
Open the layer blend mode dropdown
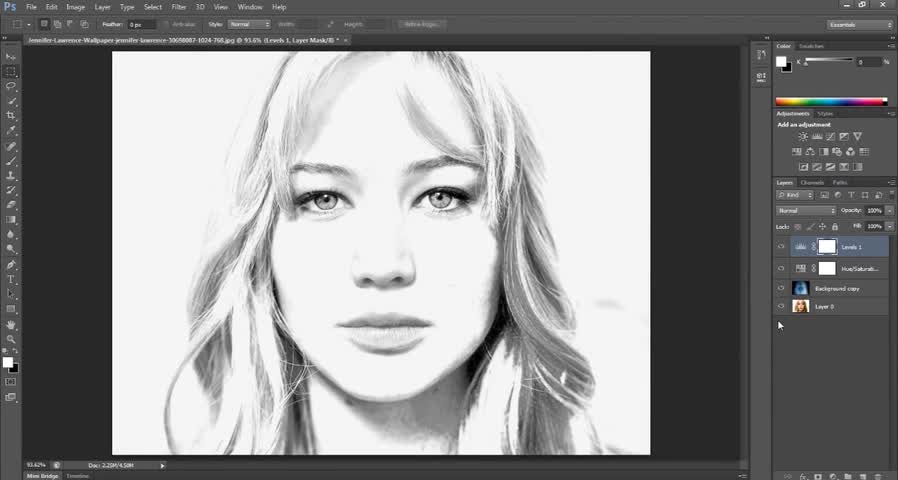806,211
